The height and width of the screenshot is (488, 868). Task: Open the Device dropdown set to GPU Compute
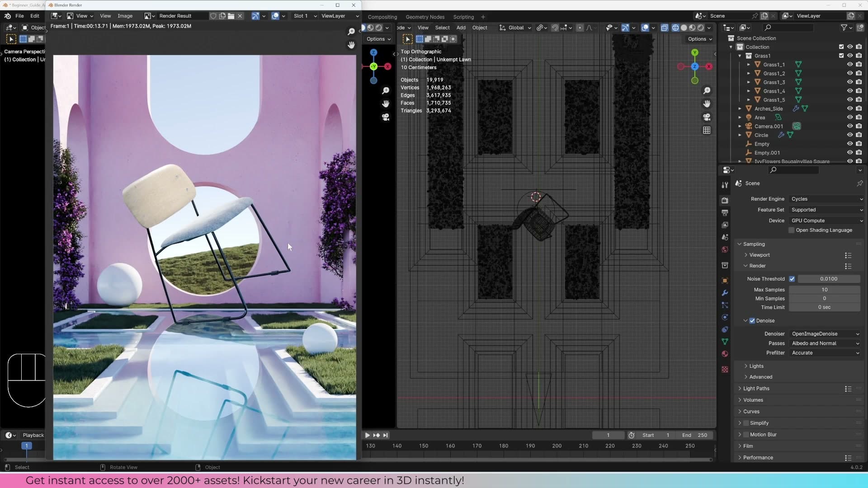(x=826, y=221)
